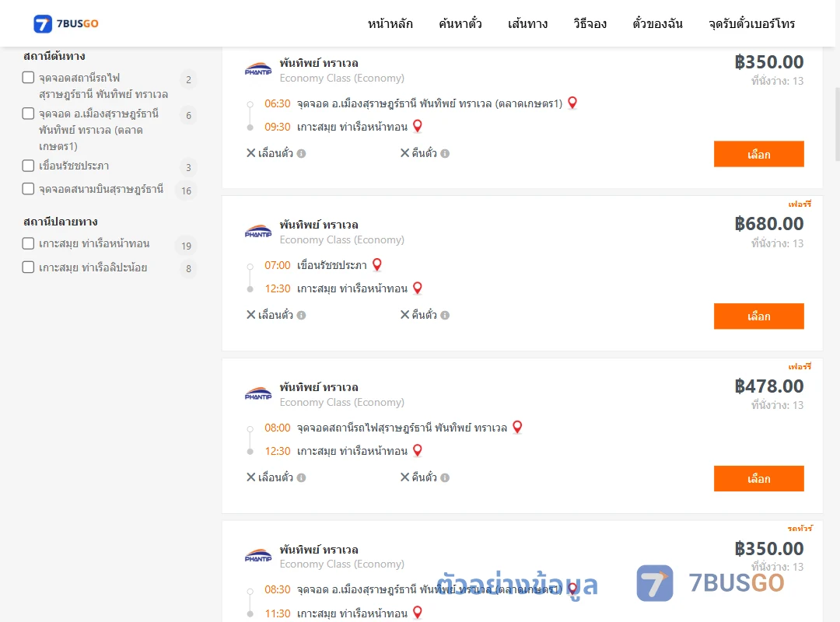The width and height of the screenshot is (840, 622).
Task: Select the 06:30 trip priced ฿350.00
Action: pyautogui.click(x=758, y=154)
